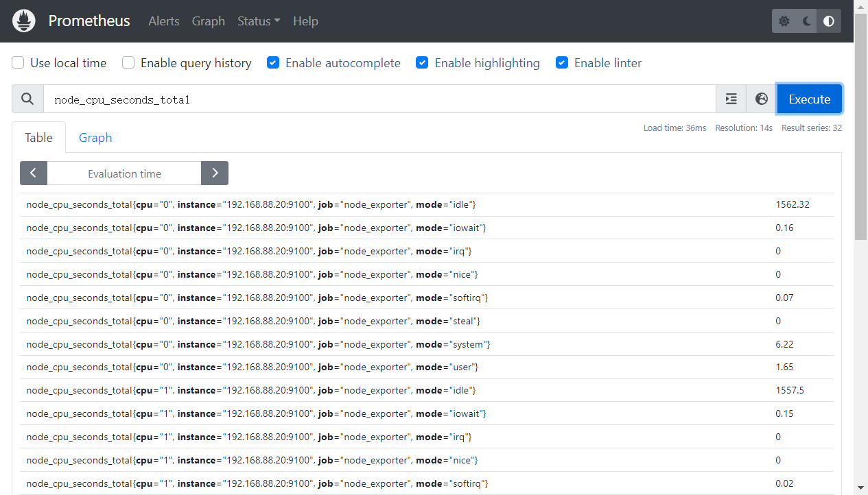The width and height of the screenshot is (868, 495).
Task: Click the format expression icon
Action: point(731,99)
